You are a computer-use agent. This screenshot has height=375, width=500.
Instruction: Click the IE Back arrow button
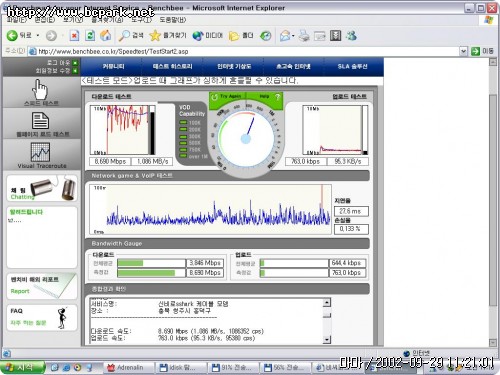[12, 35]
